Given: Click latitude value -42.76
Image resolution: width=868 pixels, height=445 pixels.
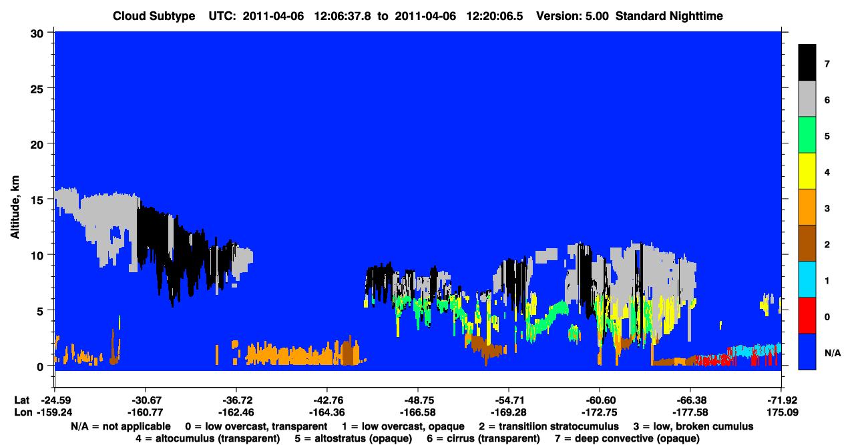Looking at the screenshot, I should click(327, 400).
